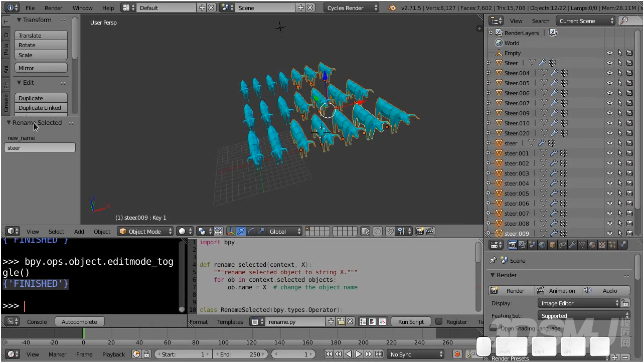Hide Steer.004 with its eye icon
The image size is (644, 363).
(x=610, y=73)
